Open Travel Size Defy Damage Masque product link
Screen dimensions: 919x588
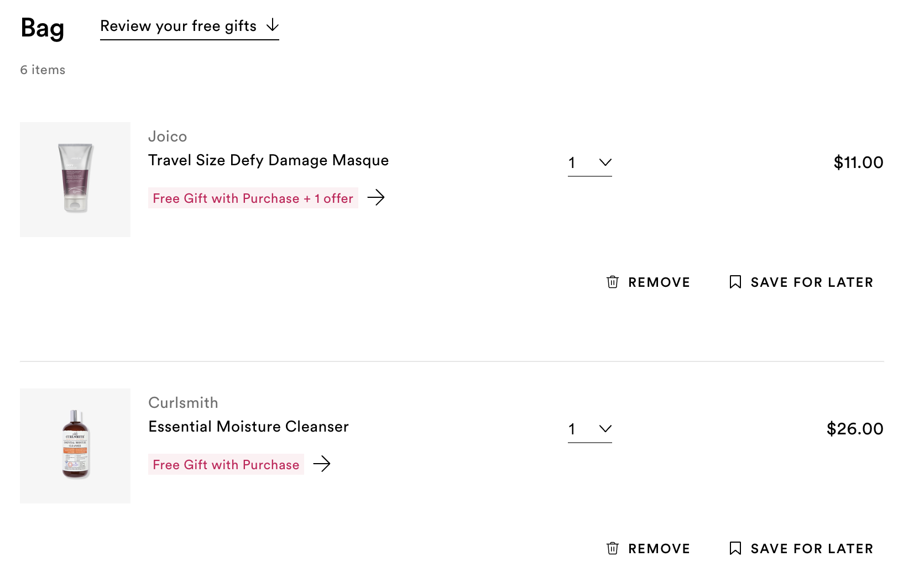(x=268, y=160)
